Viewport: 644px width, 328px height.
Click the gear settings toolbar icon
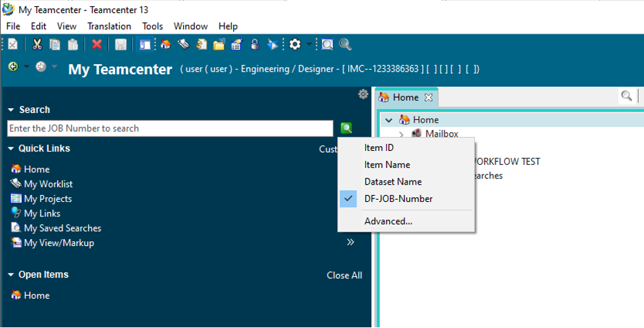(295, 44)
